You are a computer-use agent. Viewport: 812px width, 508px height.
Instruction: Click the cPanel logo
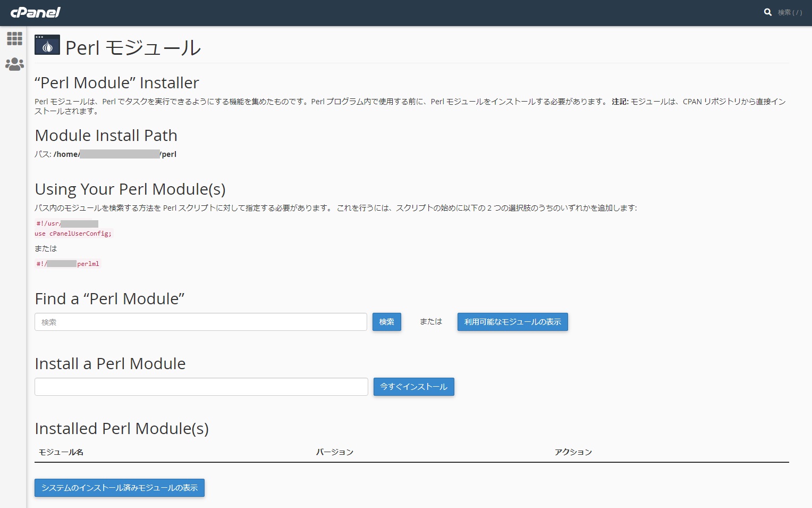(36, 12)
